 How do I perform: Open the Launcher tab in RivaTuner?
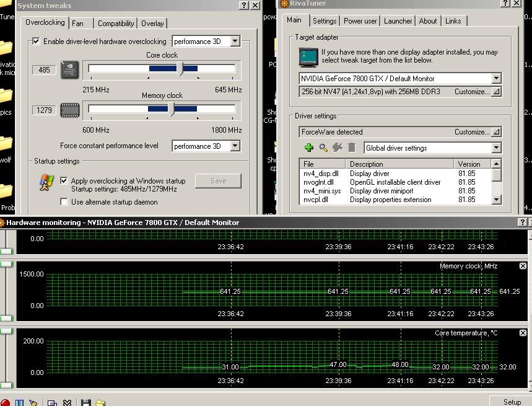point(398,21)
